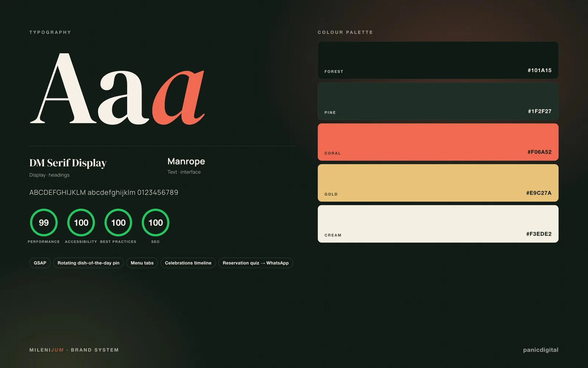Click the COLOUR PALETTE section heading
This screenshot has height=368, width=588.
click(x=345, y=32)
